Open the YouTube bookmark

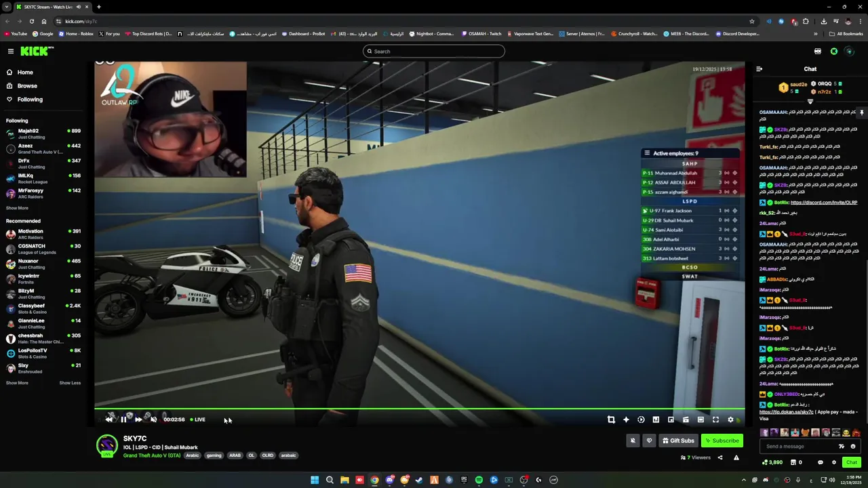(x=16, y=34)
